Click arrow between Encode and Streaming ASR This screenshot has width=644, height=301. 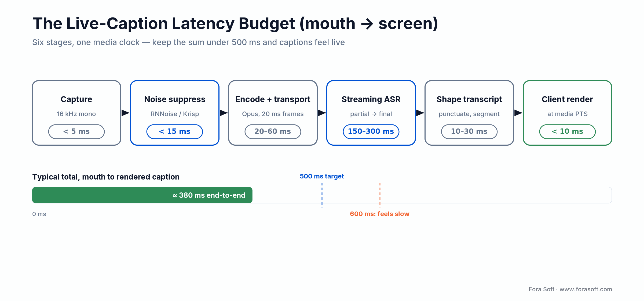[x=322, y=113]
